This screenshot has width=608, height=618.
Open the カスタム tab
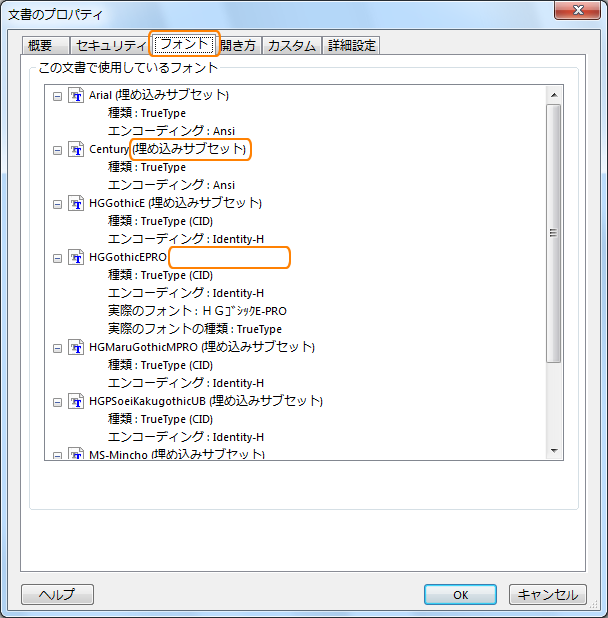pos(292,45)
